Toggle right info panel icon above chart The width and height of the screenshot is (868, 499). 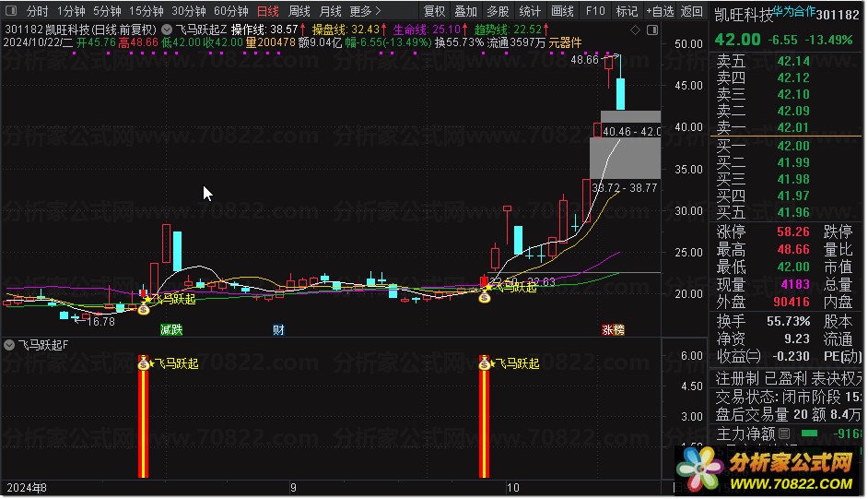click(652, 30)
